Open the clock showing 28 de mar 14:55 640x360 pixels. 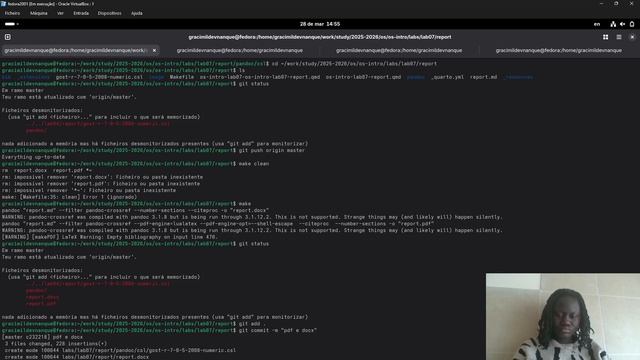point(320,24)
